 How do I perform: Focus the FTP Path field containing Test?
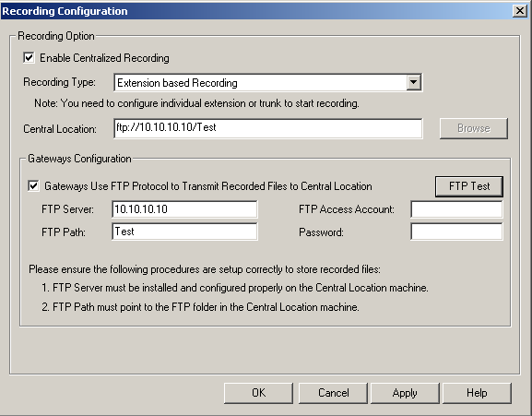click(x=184, y=232)
